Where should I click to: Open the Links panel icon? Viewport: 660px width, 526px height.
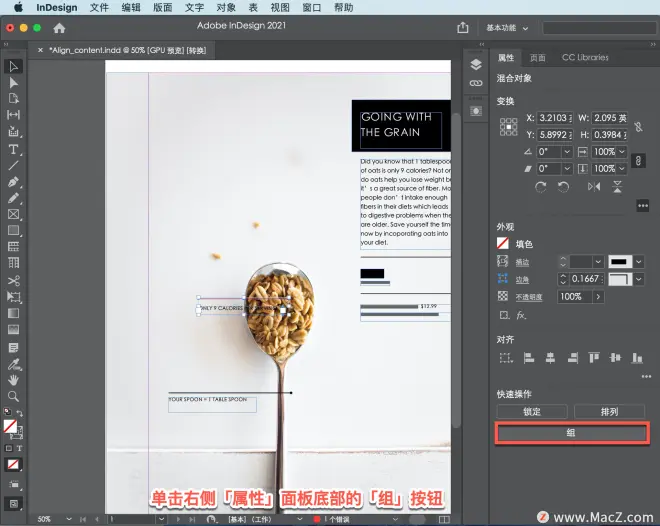pos(476,83)
